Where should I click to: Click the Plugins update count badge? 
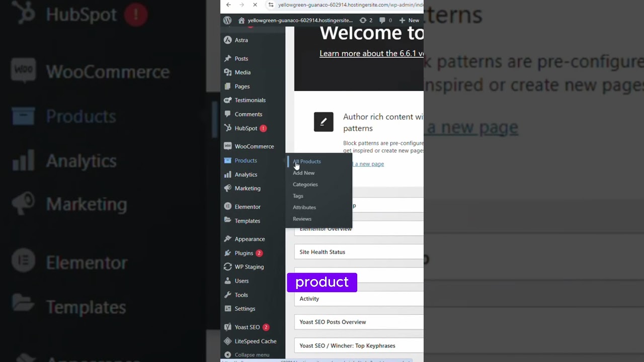coord(259,253)
